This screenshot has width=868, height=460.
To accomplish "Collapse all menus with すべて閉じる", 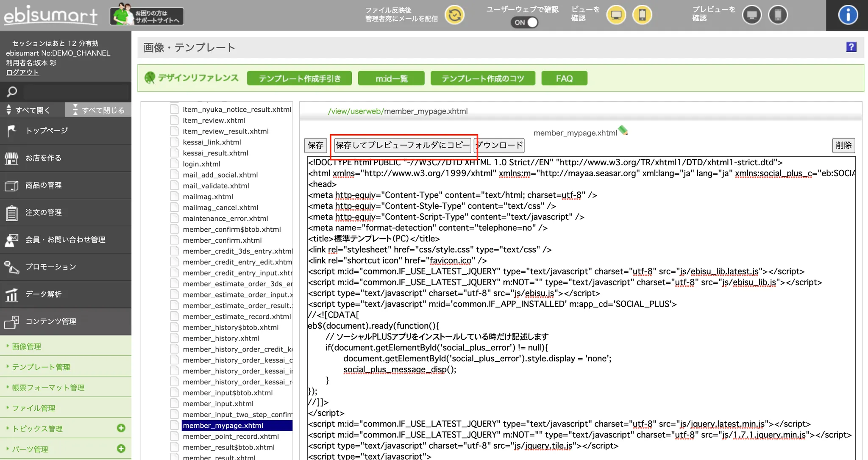I will tap(98, 110).
